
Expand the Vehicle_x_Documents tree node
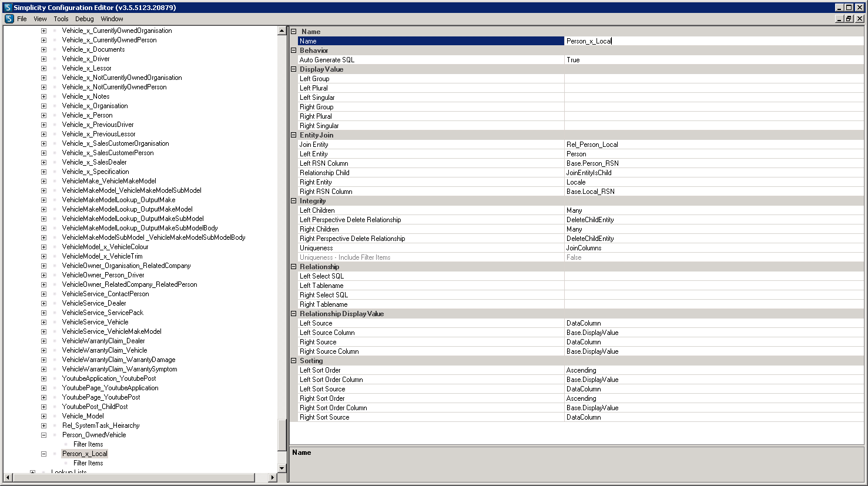pos(43,49)
